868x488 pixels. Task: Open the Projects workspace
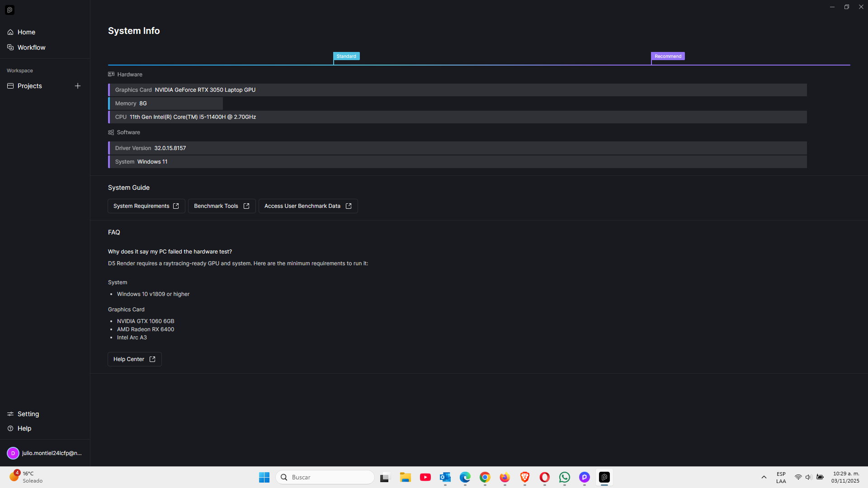(29, 86)
